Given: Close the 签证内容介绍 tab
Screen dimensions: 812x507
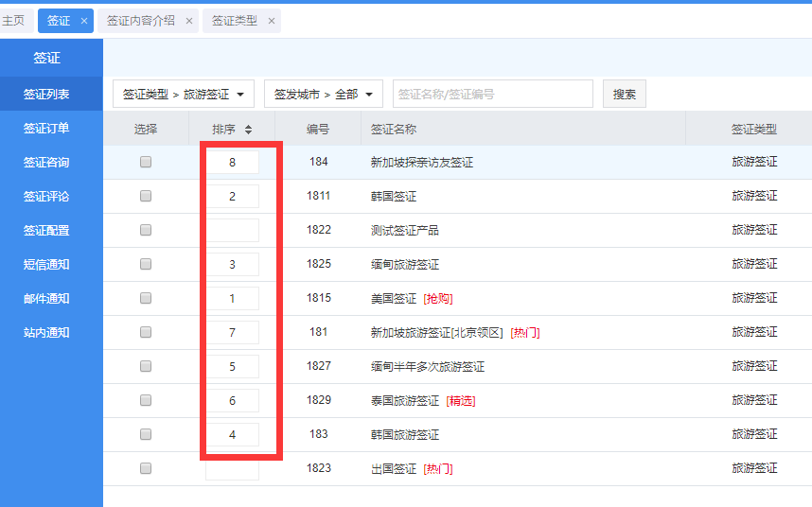Looking at the screenshot, I should [188, 21].
